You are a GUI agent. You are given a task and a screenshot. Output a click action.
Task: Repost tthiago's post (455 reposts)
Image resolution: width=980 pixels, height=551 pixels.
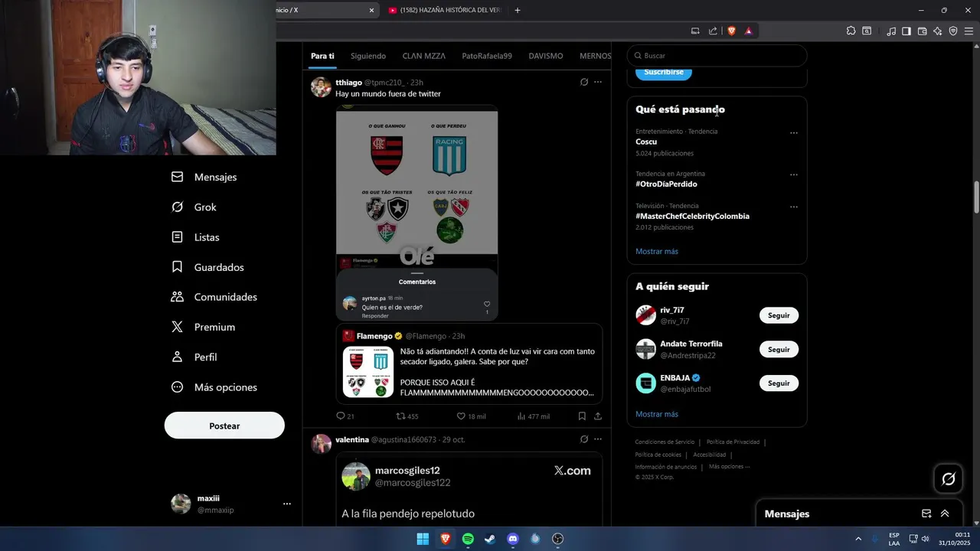click(407, 416)
